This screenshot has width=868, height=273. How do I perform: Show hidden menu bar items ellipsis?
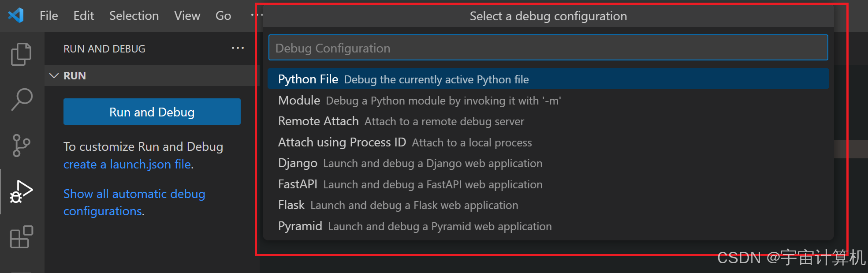click(256, 15)
